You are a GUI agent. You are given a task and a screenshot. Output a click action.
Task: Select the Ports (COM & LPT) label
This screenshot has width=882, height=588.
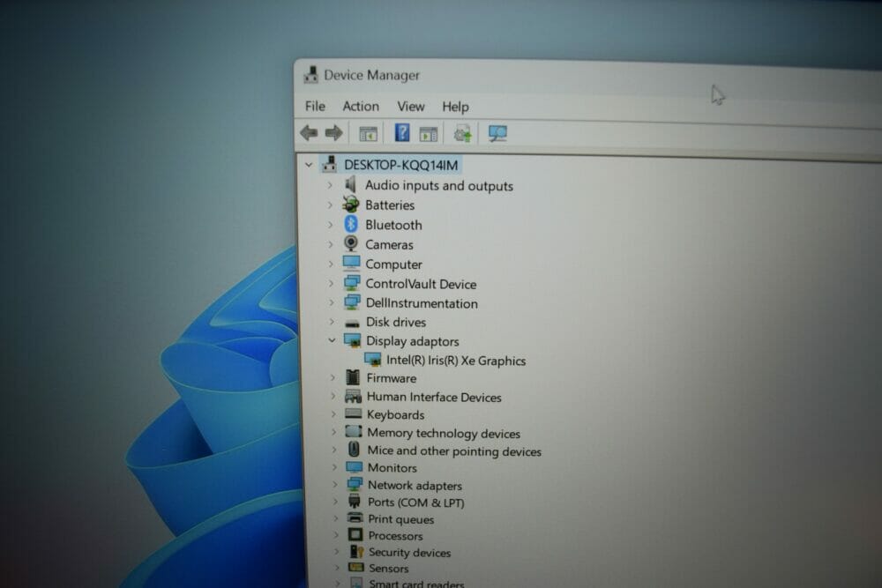(415, 502)
